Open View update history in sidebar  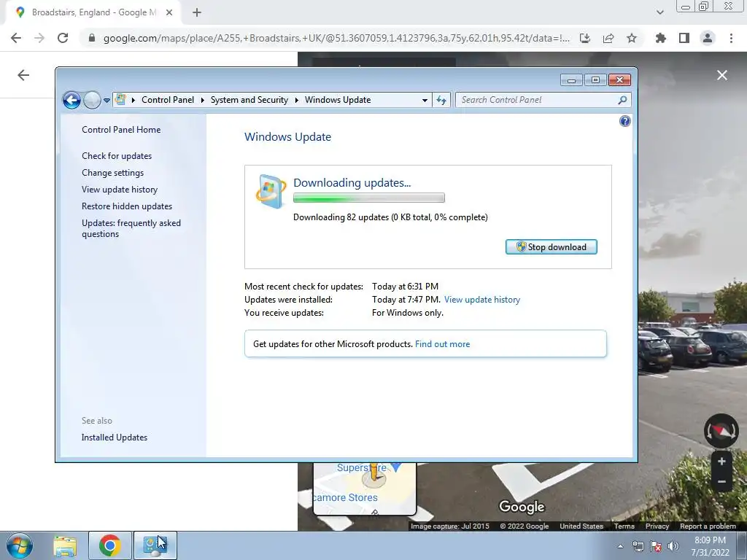coord(120,189)
